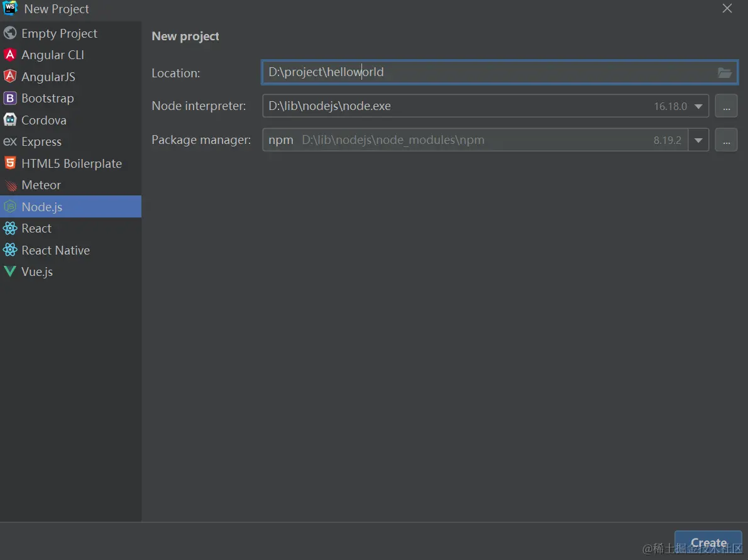The height and width of the screenshot is (560, 748).
Task: Pick Vue.js project type
Action: coord(70,272)
